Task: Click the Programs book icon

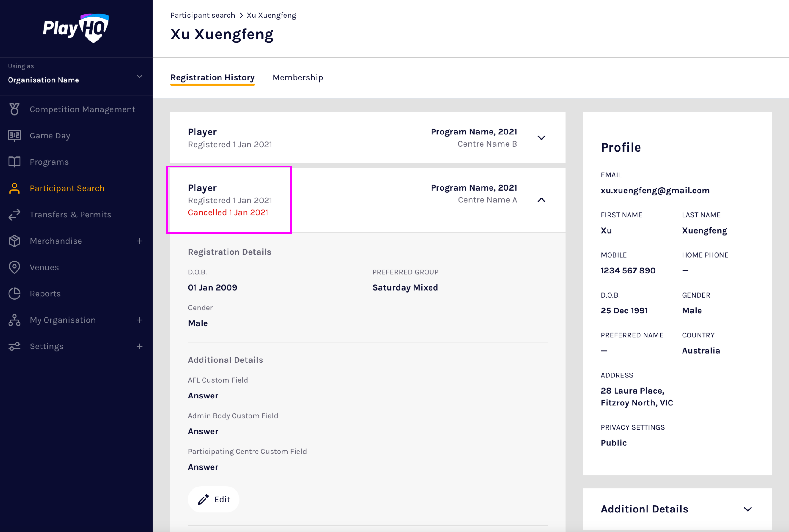Action: click(x=14, y=162)
